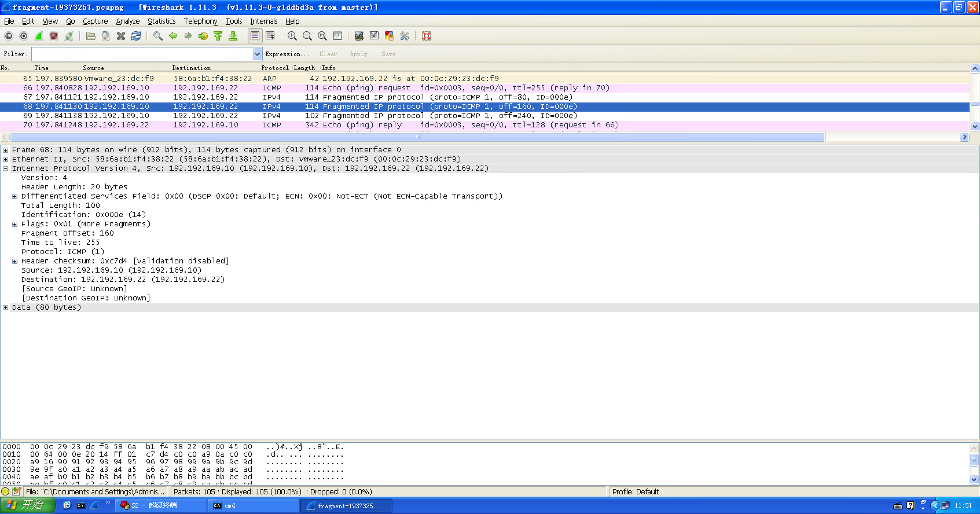Zoom out of the packet text
This screenshot has width=980, height=514.
(307, 36)
